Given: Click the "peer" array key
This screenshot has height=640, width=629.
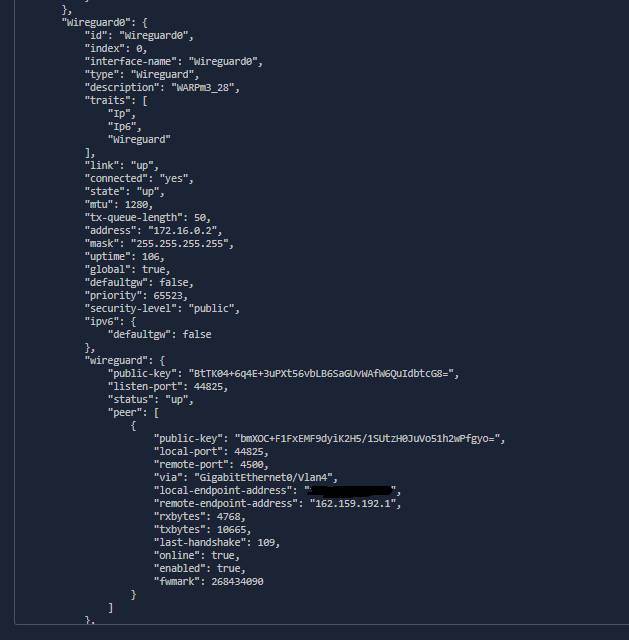Looking at the screenshot, I should pyautogui.click(x=125, y=412).
